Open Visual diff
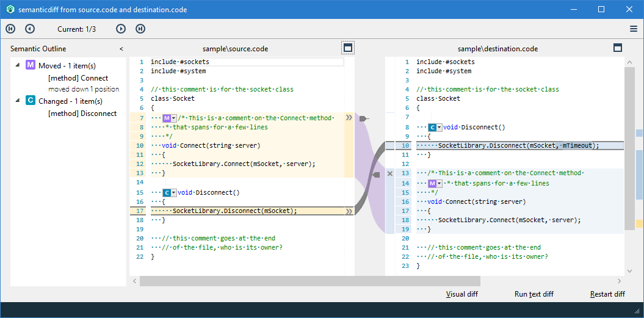This screenshot has height=318, width=644. [x=462, y=294]
